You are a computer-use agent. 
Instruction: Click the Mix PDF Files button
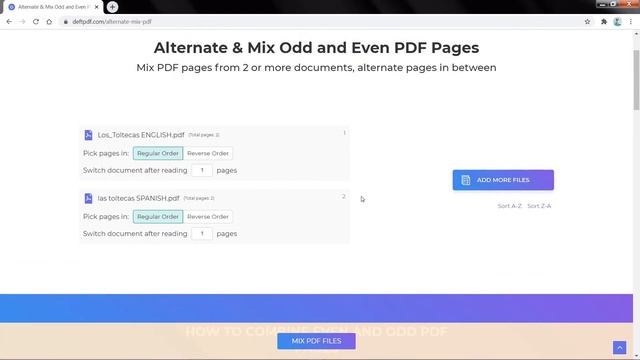tap(316, 341)
